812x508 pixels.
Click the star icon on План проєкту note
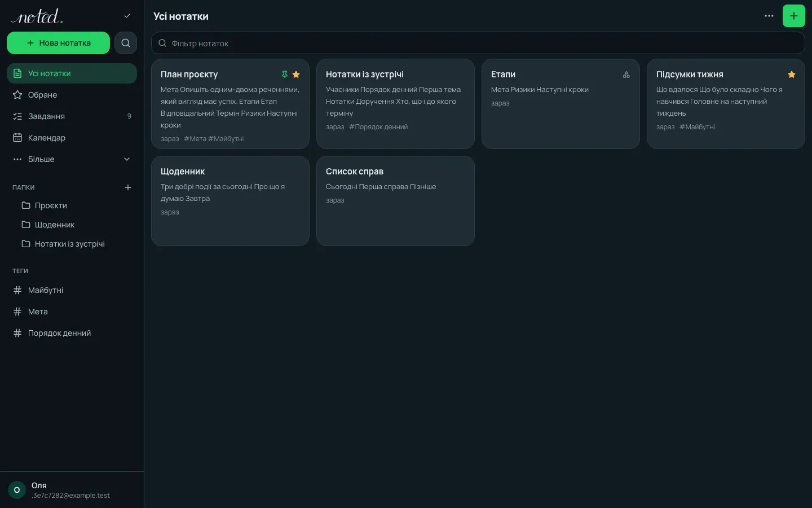point(296,75)
